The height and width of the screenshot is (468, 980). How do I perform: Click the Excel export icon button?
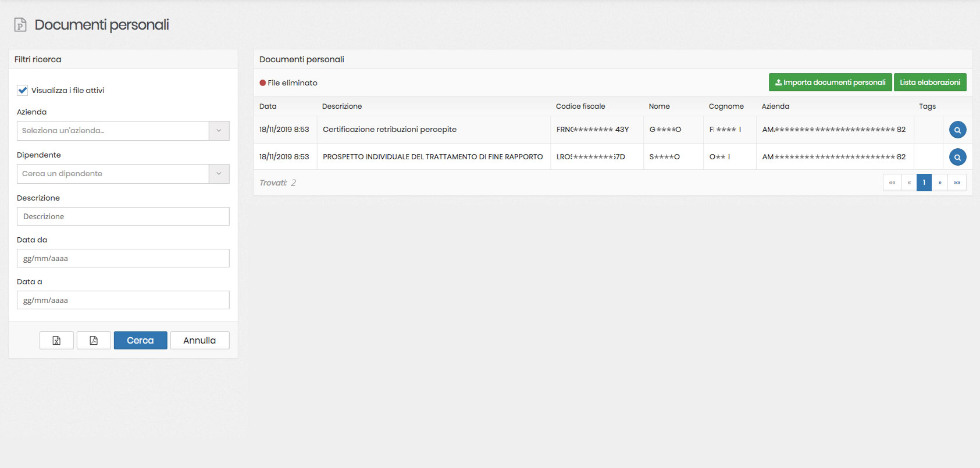point(56,341)
